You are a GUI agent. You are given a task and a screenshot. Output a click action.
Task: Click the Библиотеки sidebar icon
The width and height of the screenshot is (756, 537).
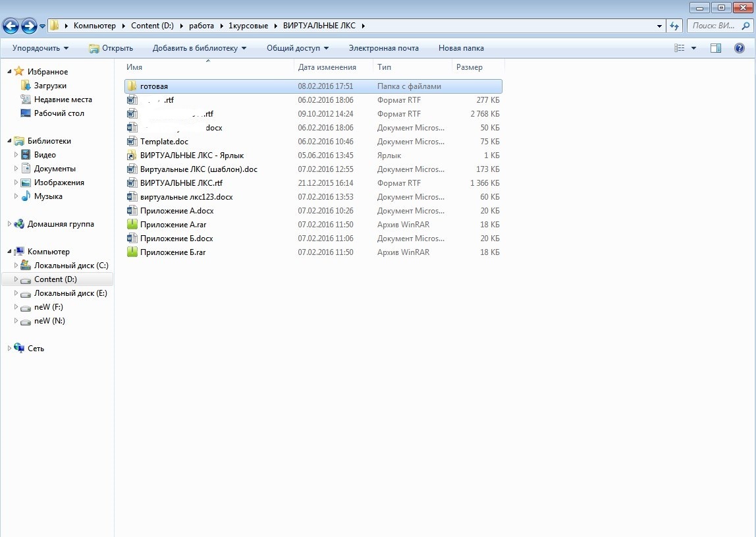click(x=19, y=141)
